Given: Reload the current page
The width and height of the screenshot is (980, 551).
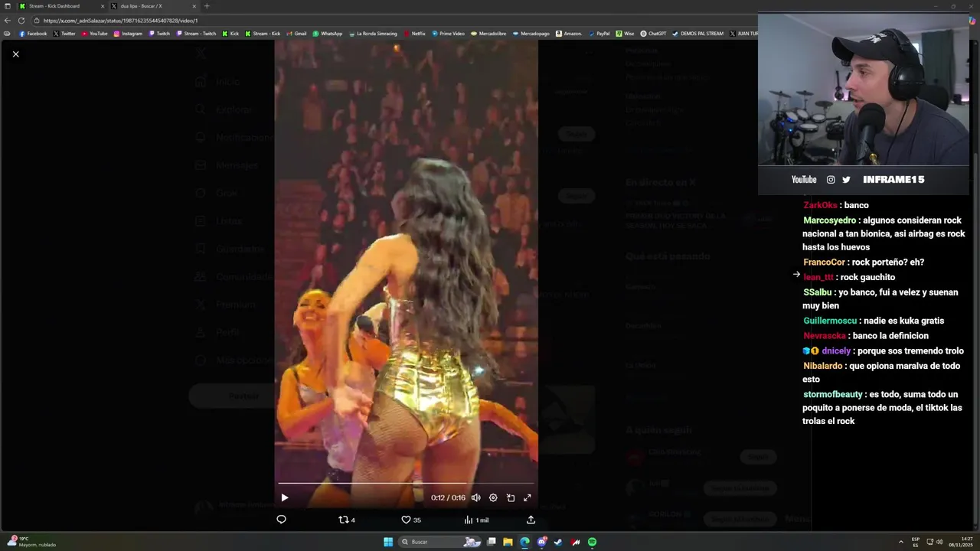Looking at the screenshot, I should [x=21, y=21].
